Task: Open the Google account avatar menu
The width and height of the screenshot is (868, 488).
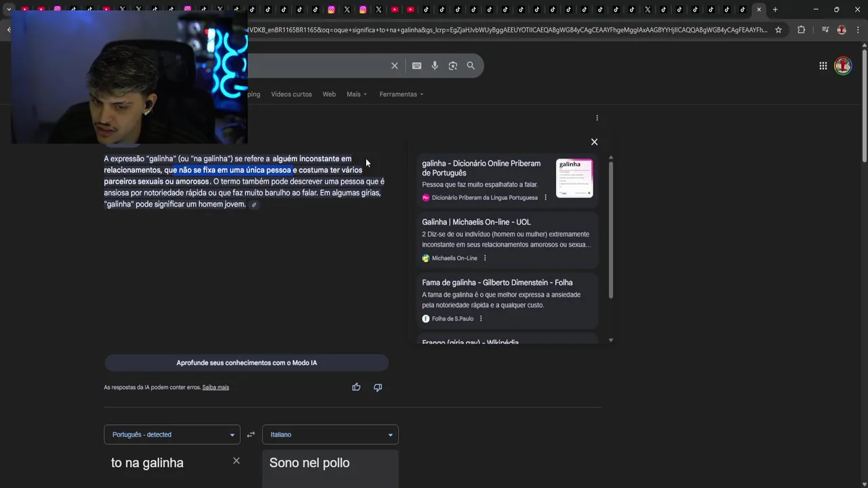Action: point(843,66)
